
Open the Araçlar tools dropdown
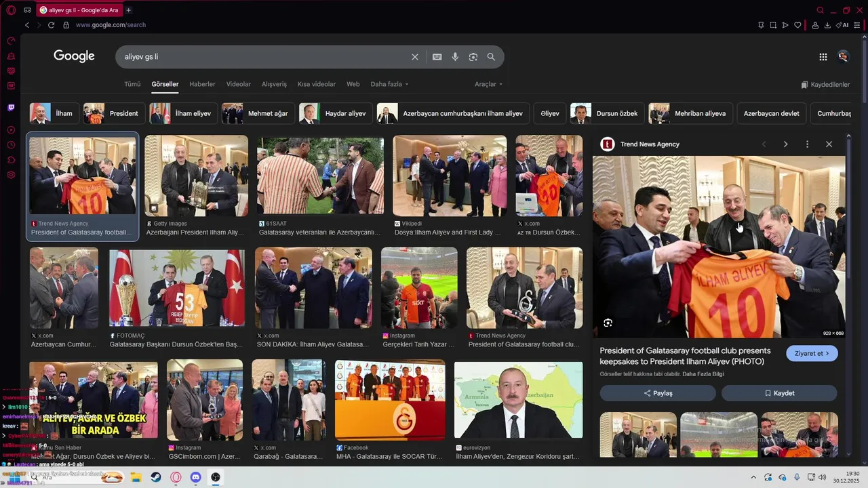(x=488, y=84)
